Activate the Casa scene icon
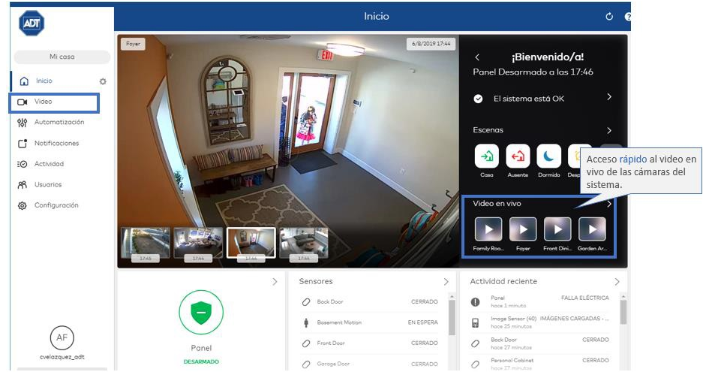 (487, 156)
